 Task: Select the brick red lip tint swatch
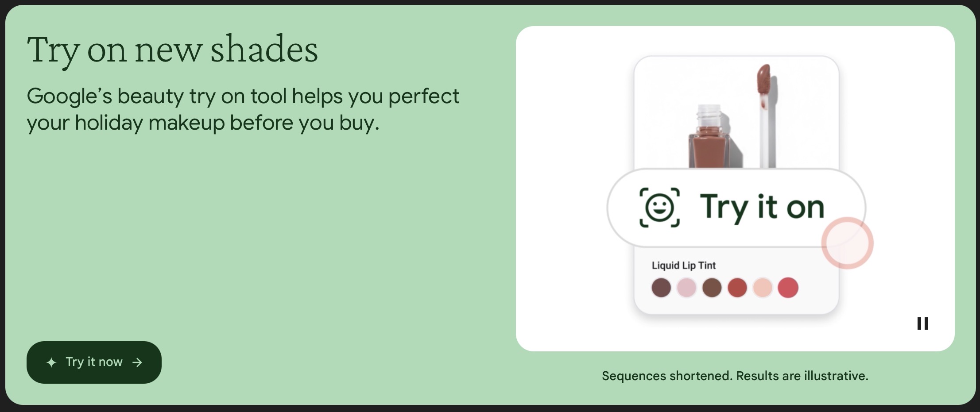tap(737, 288)
